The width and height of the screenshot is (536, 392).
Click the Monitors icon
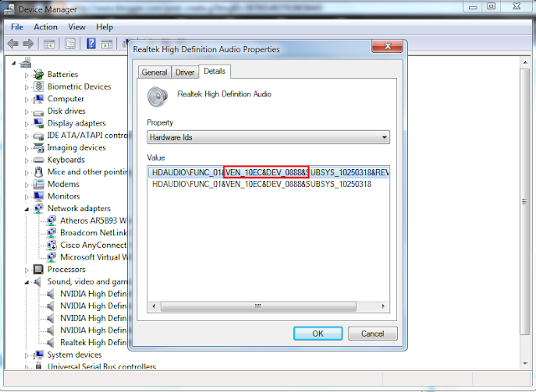click(39, 196)
